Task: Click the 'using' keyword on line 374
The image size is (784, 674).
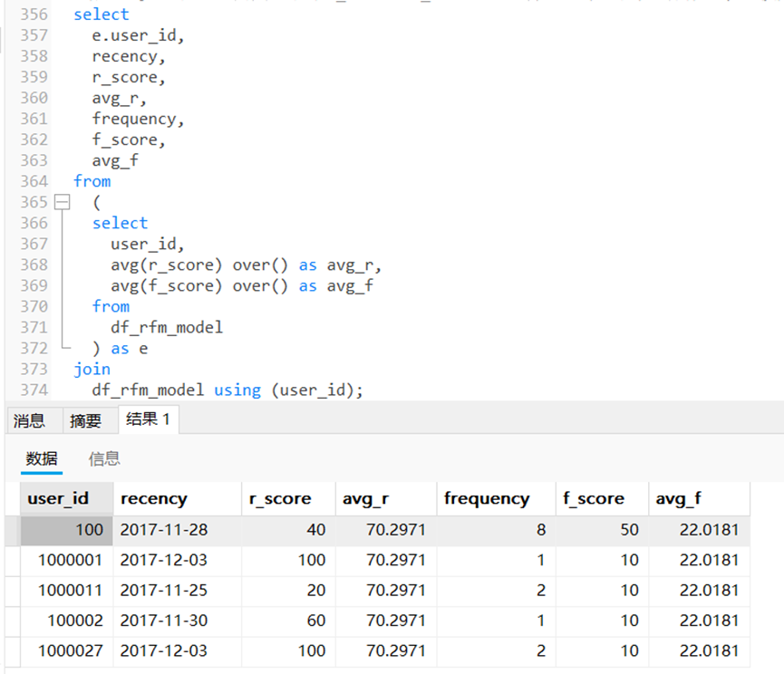Action: (237, 390)
